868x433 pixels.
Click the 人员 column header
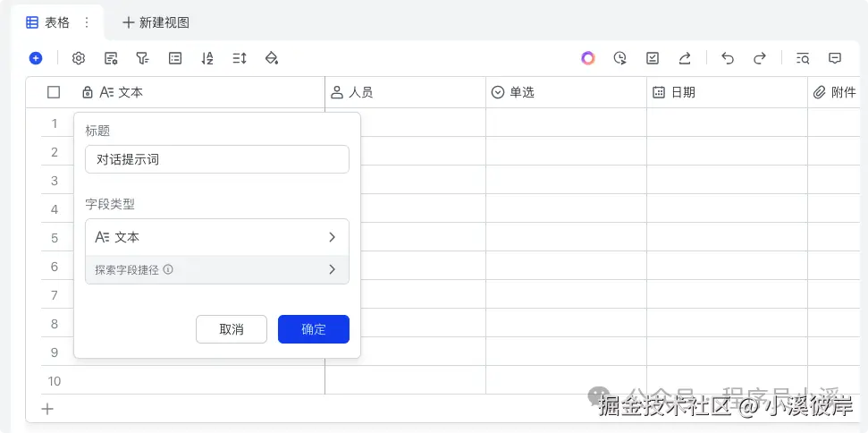(x=405, y=92)
